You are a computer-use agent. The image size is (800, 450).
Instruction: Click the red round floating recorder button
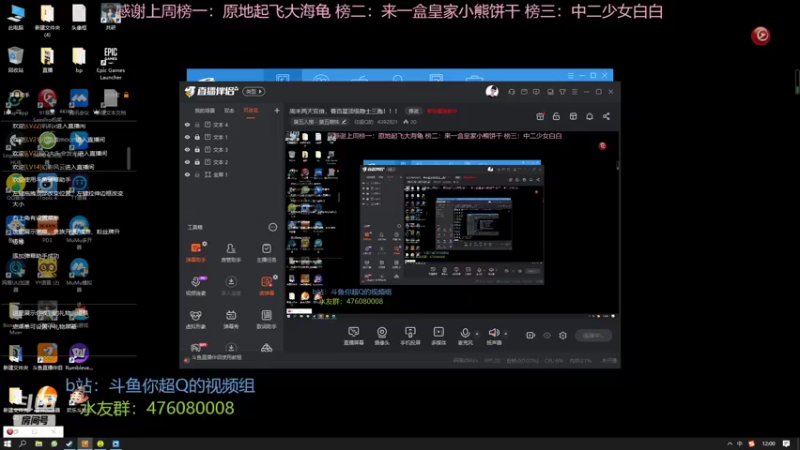[x=760, y=35]
